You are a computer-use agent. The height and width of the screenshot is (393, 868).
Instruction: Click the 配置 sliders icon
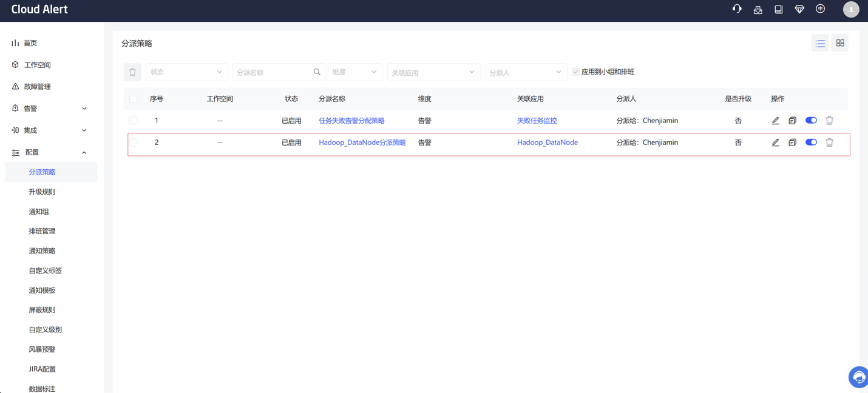[15, 153]
